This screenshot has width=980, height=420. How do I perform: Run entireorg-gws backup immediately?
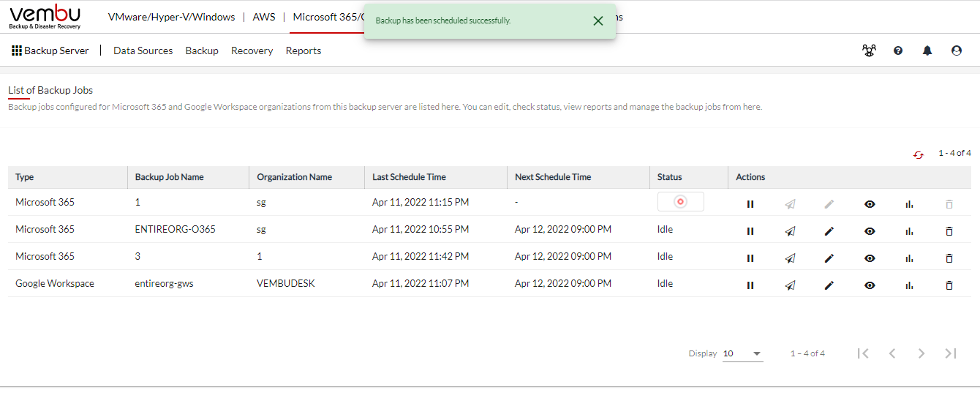pyautogui.click(x=790, y=285)
